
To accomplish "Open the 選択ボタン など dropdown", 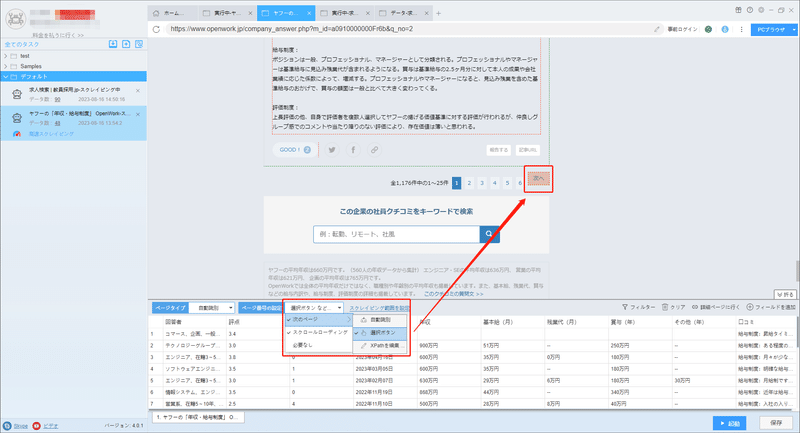I will coord(314,308).
